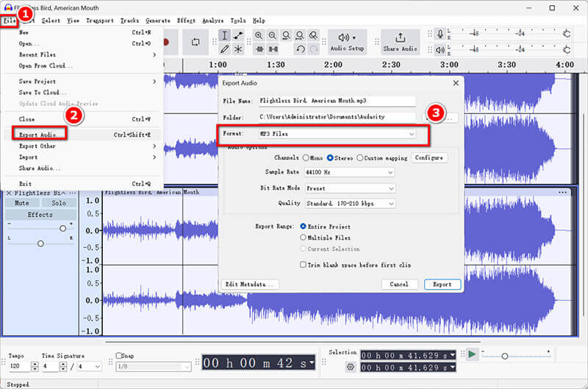Toggle the Loop button in transport toolbar
Image resolution: width=588 pixels, height=389 pixels.
tap(196, 42)
